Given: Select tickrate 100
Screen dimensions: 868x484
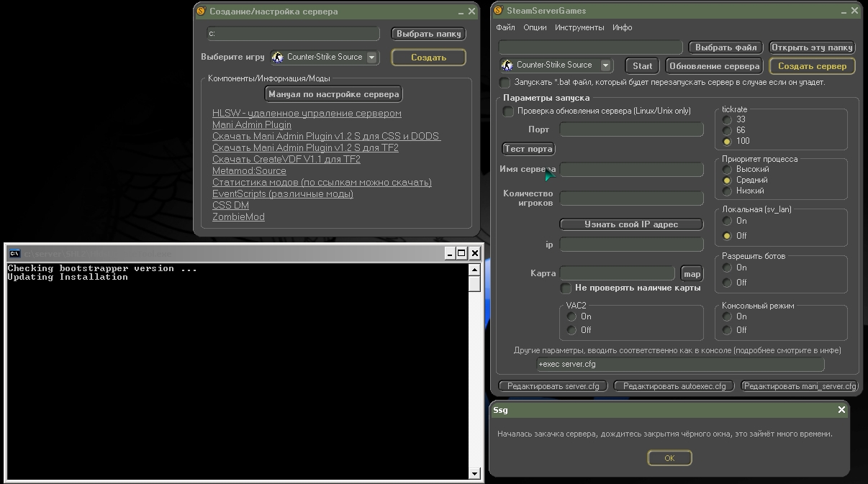Looking at the screenshot, I should 728,142.
